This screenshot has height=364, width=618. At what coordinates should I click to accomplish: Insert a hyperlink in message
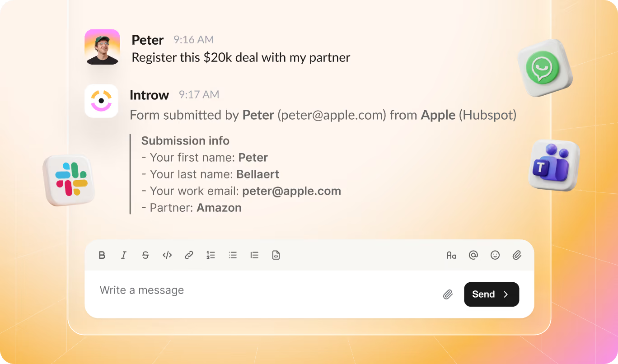point(189,255)
